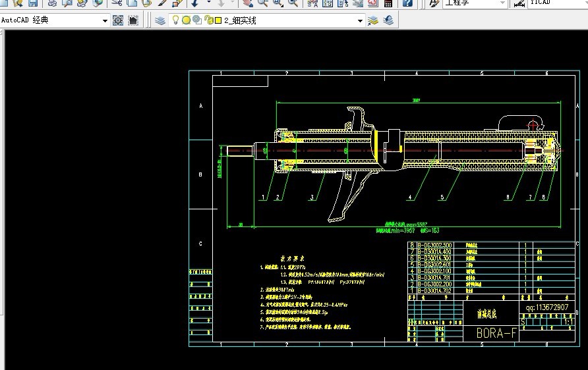The width and height of the screenshot is (588, 370).
Task: Click the Dimension Style icon
Action: (x=519, y=3)
